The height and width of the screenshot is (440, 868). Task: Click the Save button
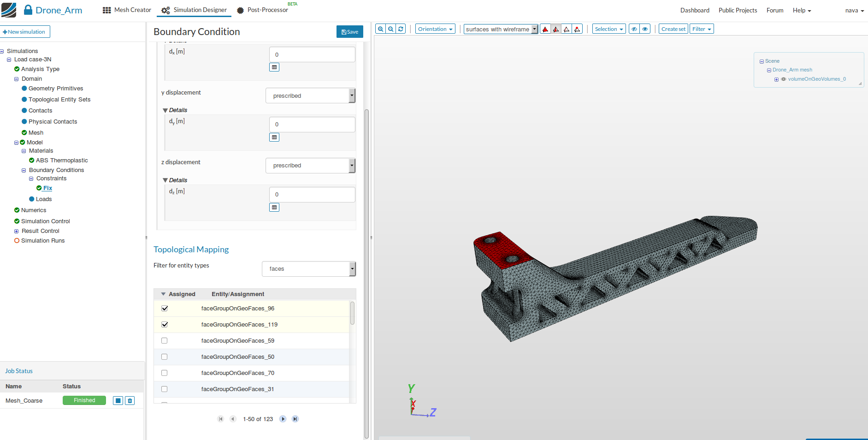349,32
